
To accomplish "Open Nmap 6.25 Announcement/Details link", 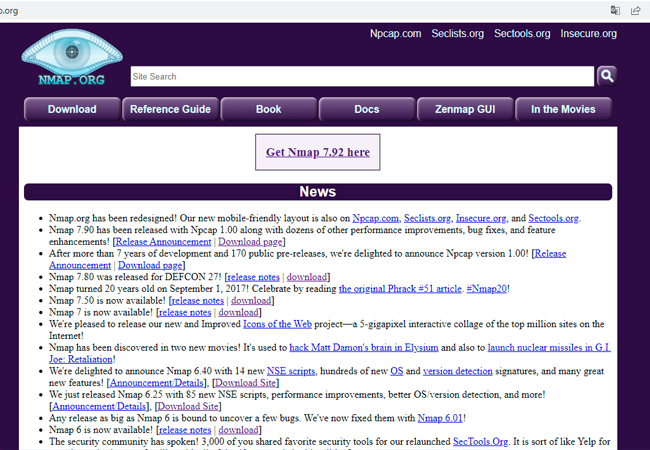I will (99, 406).
